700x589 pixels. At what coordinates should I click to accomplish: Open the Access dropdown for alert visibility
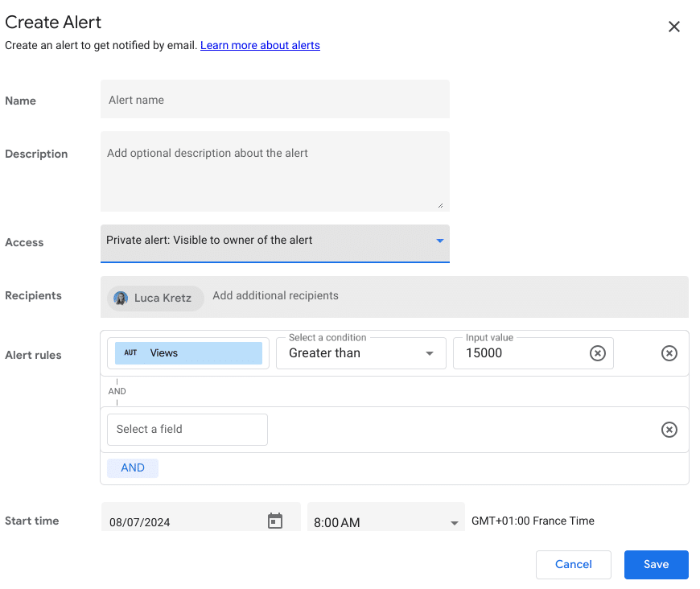pos(274,241)
